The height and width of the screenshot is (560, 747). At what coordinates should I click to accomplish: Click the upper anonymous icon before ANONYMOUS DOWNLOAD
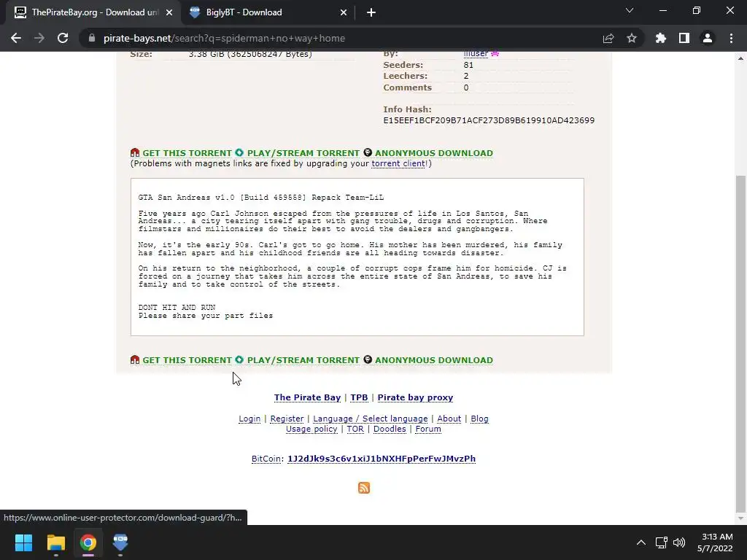368,152
